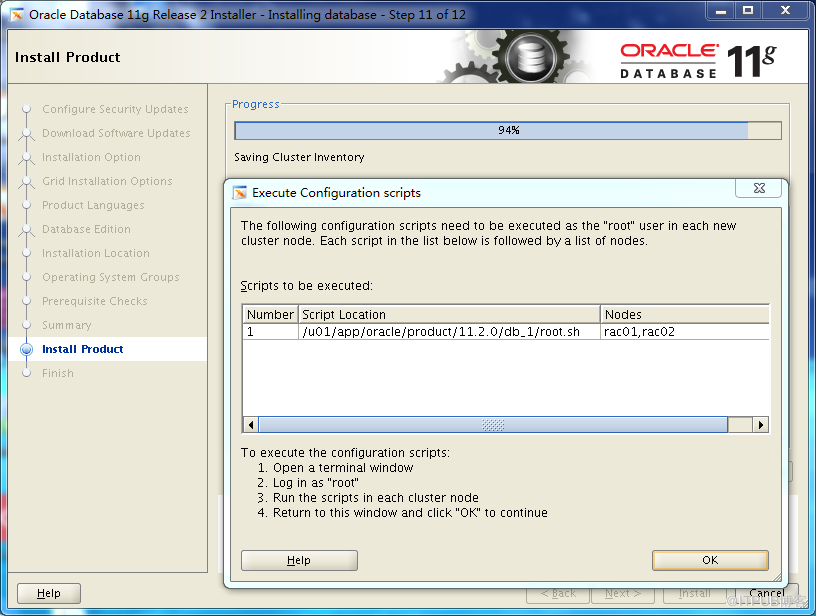This screenshot has width=816, height=616.
Task: Click the Cancel button in installer window
Action: (x=767, y=594)
